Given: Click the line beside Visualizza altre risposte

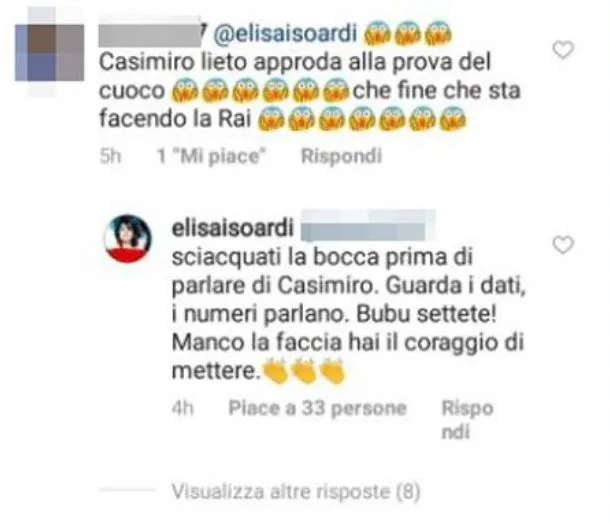Looking at the screenshot, I should (127, 491).
